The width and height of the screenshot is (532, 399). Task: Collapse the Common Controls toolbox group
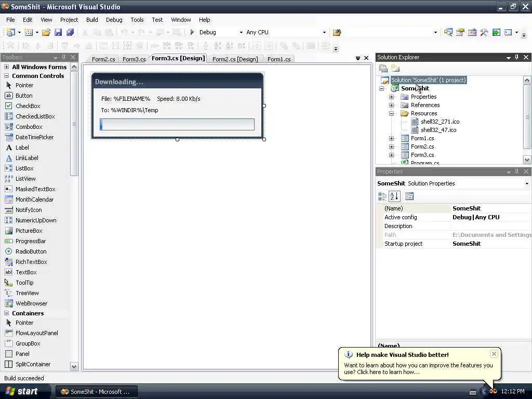(6, 76)
